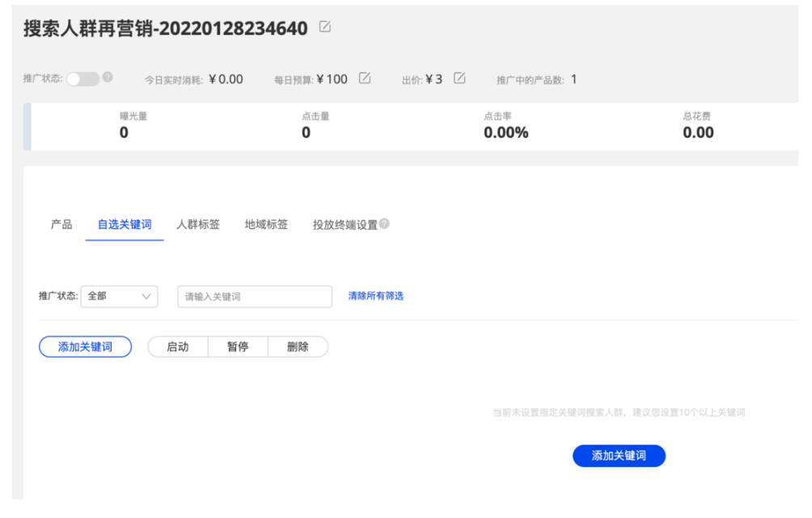Click the 今日实时消耗 ¥0.00 value

point(226,79)
